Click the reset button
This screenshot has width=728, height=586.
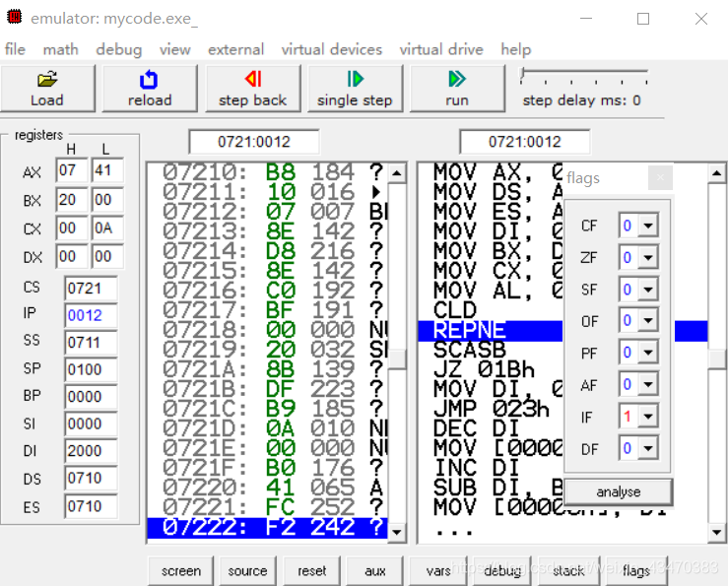coord(312,570)
